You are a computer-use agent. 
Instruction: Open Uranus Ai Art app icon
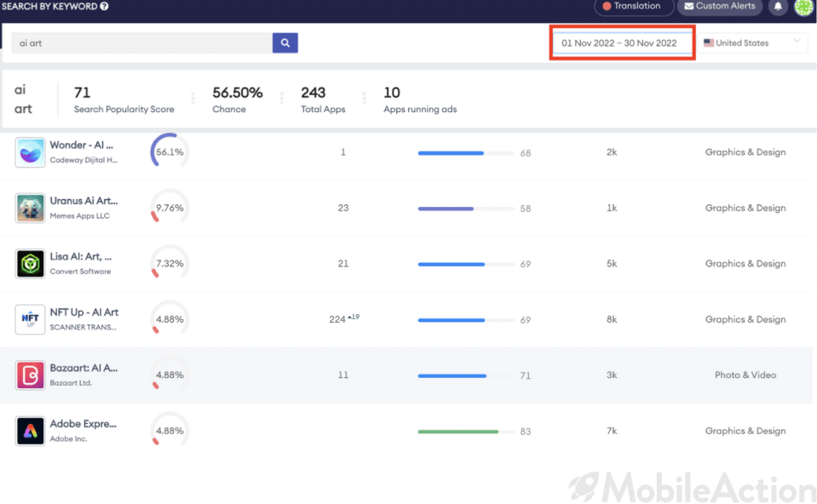coord(30,208)
